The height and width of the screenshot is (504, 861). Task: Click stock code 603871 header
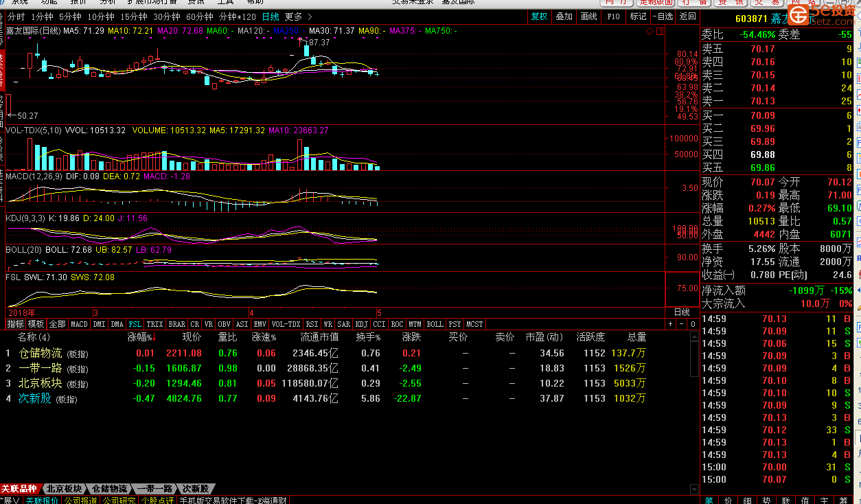[751, 19]
